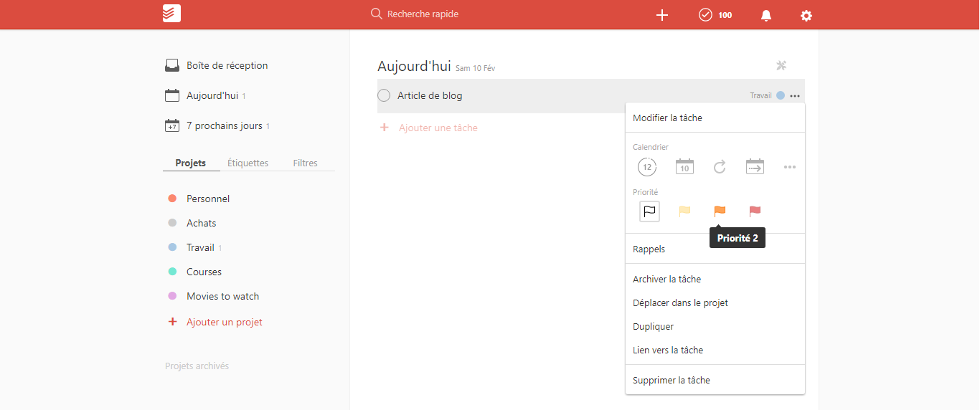The image size is (980, 410).
Task: Select the no-priority white flag
Action: [x=649, y=211]
